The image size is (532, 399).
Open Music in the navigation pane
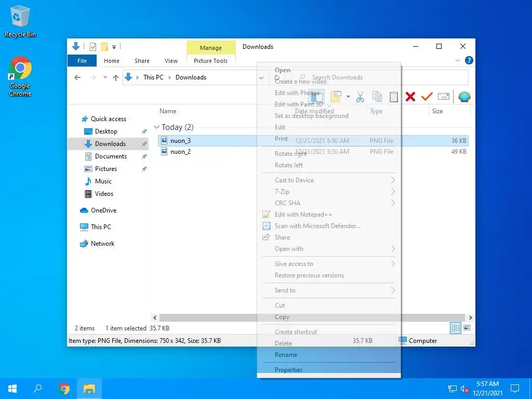click(98, 181)
